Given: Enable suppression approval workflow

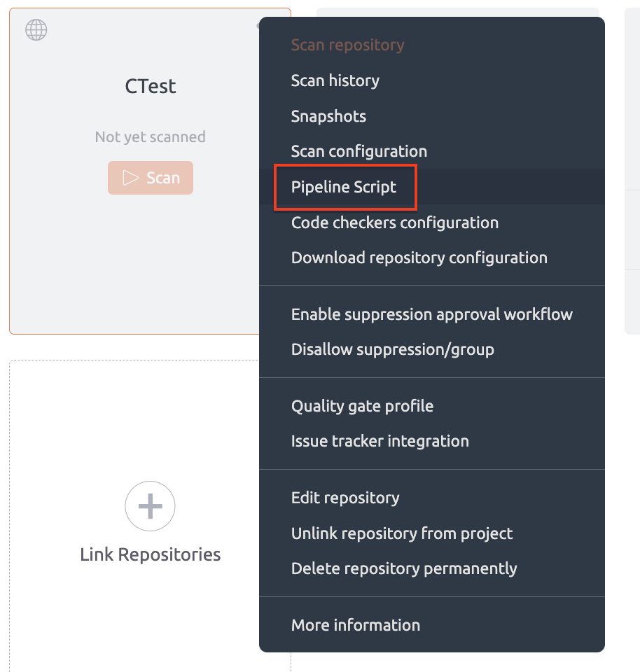Looking at the screenshot, I should (x=431, y=314).
